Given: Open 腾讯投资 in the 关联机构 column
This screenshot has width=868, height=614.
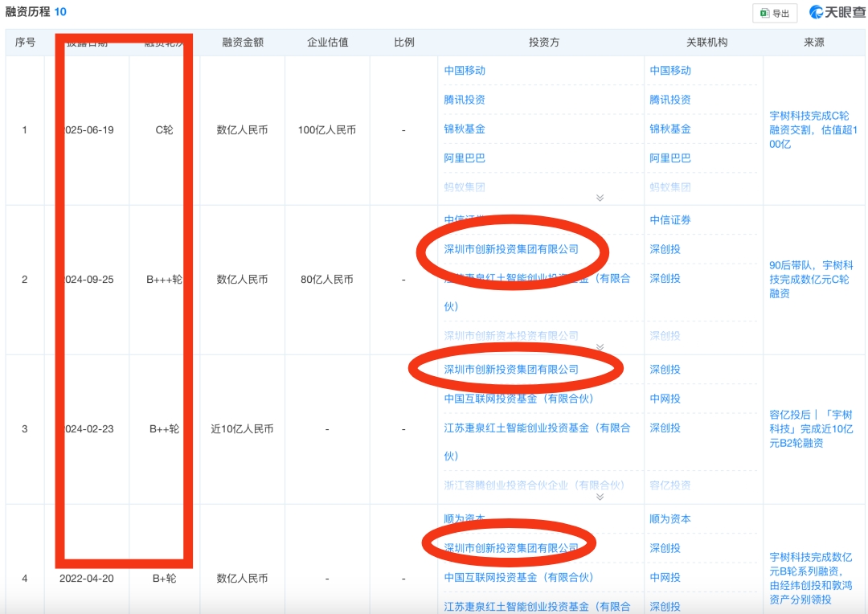Looking at the screenshot, I should (670, 100).
